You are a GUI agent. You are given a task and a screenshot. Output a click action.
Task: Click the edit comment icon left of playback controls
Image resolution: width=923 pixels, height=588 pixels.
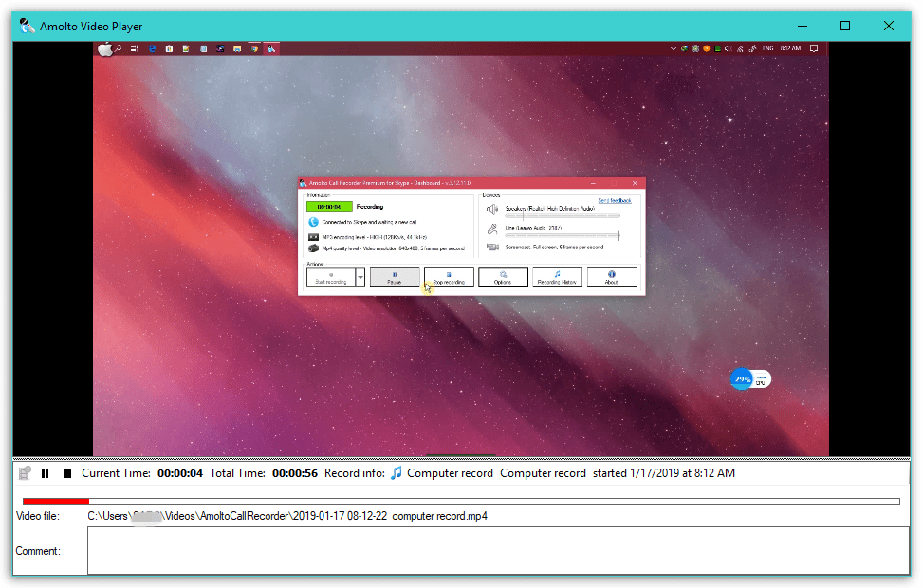23,472
